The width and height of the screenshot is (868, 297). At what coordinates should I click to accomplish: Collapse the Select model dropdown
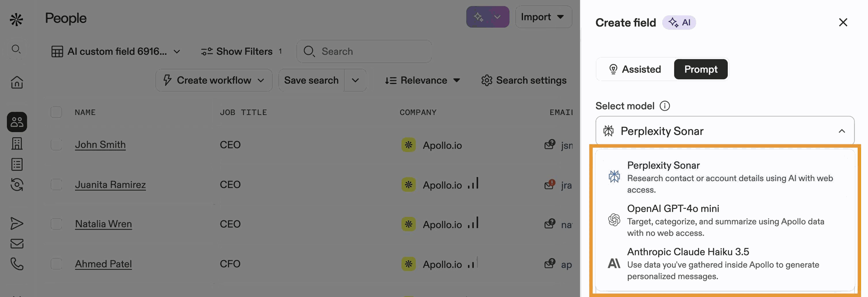[x=842, y=131]
